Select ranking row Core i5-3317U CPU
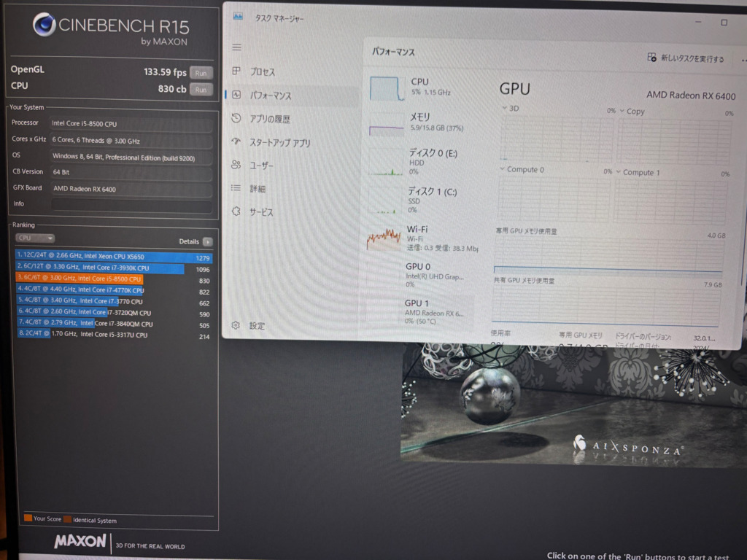Image resolution: width=747 pixels, height=560 pixels. tap(114, 335)
